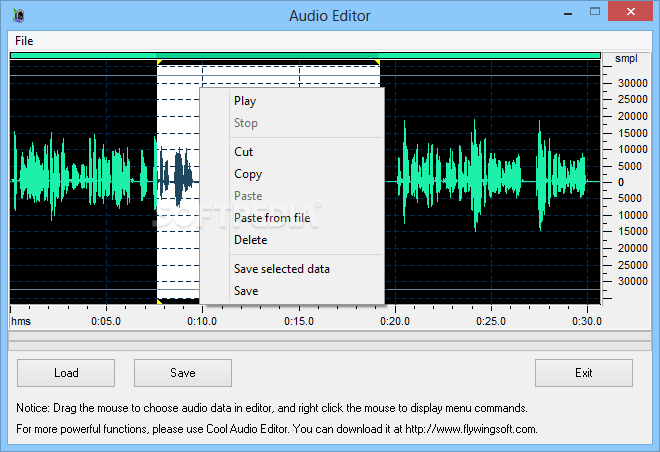Click the yellow selection start marker at bottom
Image resolution: width=660 pixels, height=452 pixels.
(x=160, y=301)
